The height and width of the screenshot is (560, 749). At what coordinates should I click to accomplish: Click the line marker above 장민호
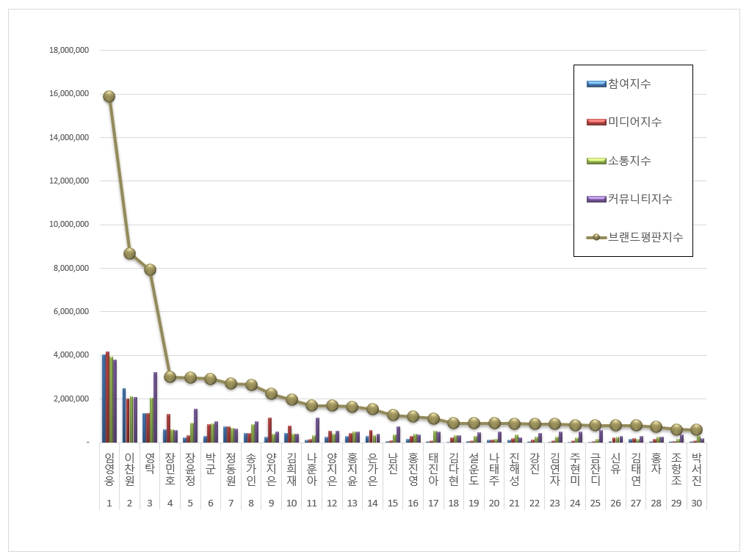point(170,377)
